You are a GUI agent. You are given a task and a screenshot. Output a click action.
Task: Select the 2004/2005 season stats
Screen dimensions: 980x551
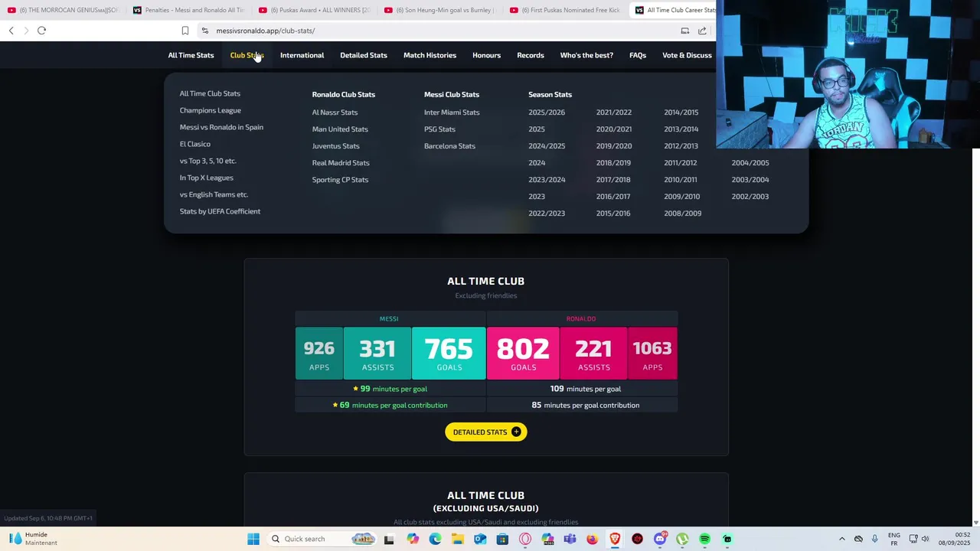click(750, 163)
